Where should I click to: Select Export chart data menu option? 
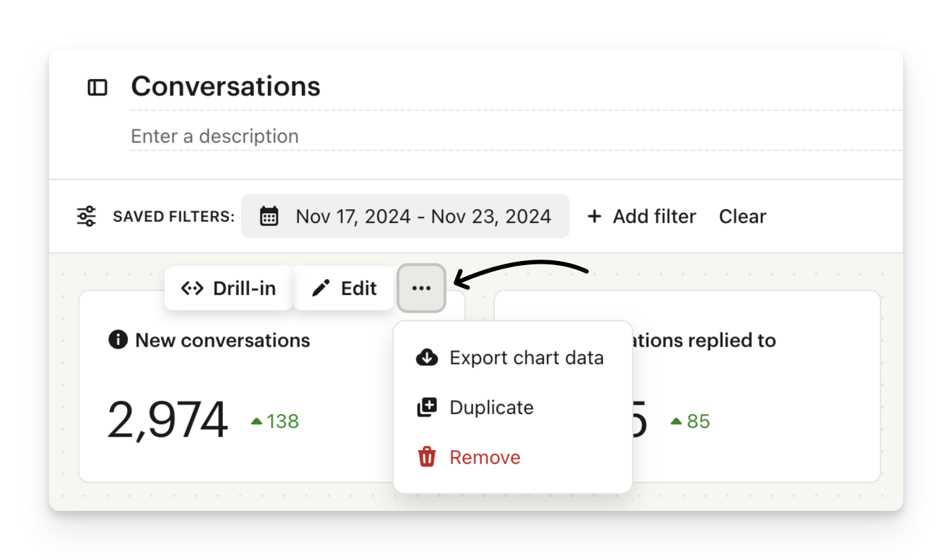click(x=526, y=358)
